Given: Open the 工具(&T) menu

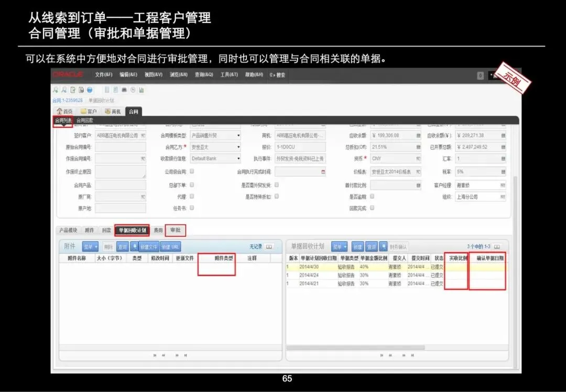Looking at the screenshot, I should pyautogui.click(x=229, y=75).
